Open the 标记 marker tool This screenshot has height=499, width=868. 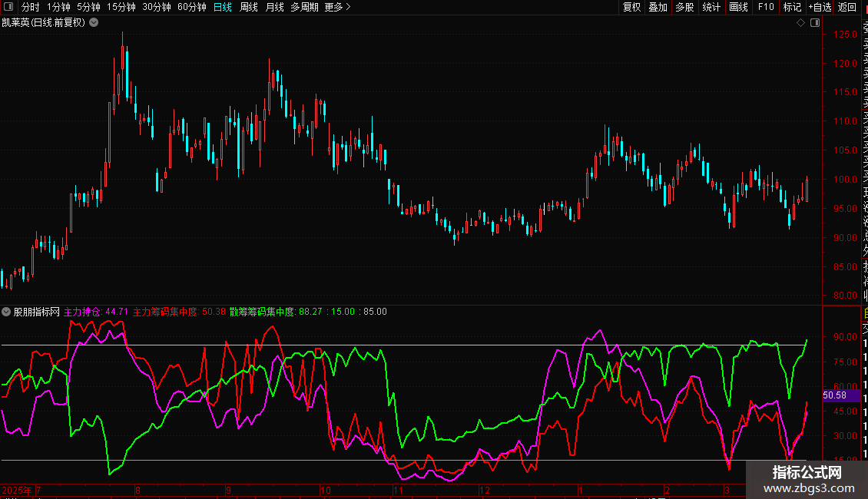792,7
